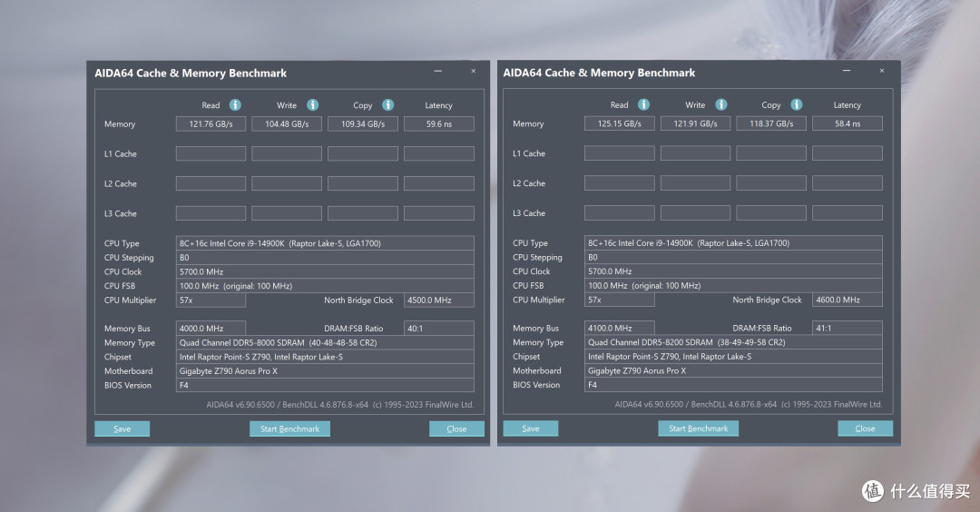Viewport: 980px width, 512px height.
Task: Save results in the left window
Action: pos(122,428)
